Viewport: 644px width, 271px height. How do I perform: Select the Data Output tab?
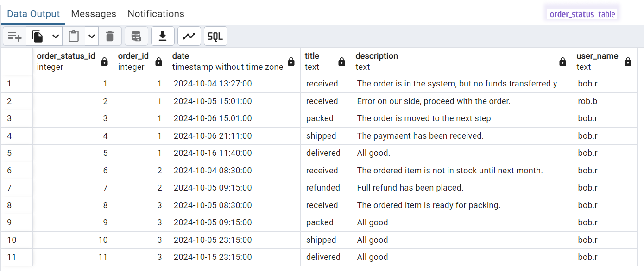coord(33,14)
